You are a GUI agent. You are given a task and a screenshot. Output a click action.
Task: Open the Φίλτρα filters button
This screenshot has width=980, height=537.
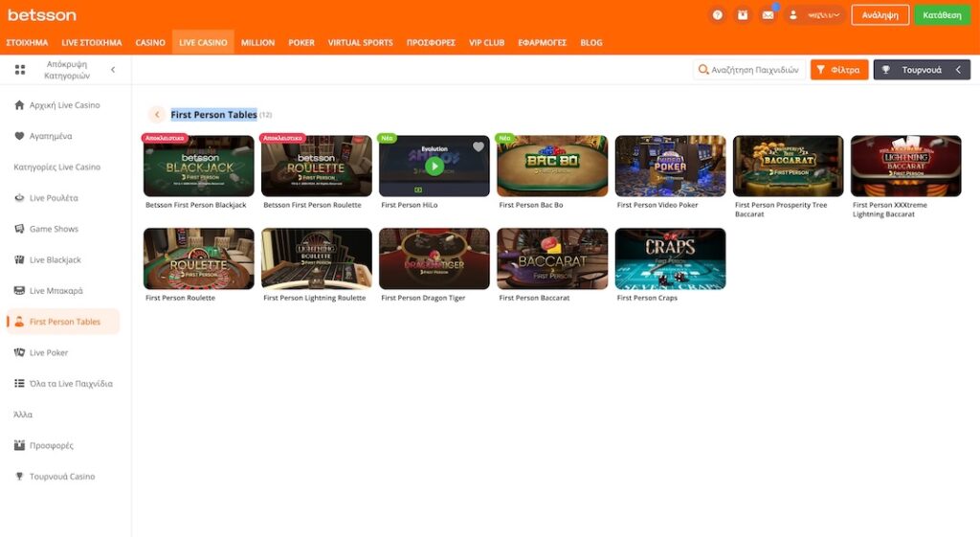point(839,70)
